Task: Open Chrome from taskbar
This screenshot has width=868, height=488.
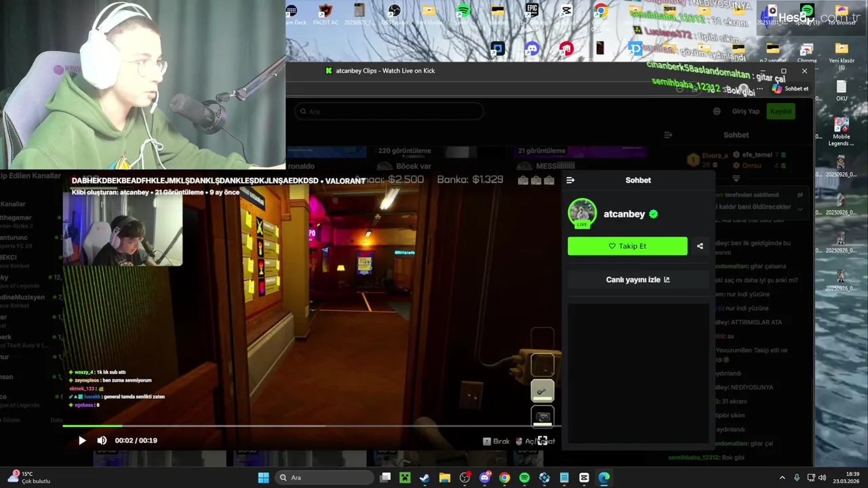Action: (x=505, y=478)
